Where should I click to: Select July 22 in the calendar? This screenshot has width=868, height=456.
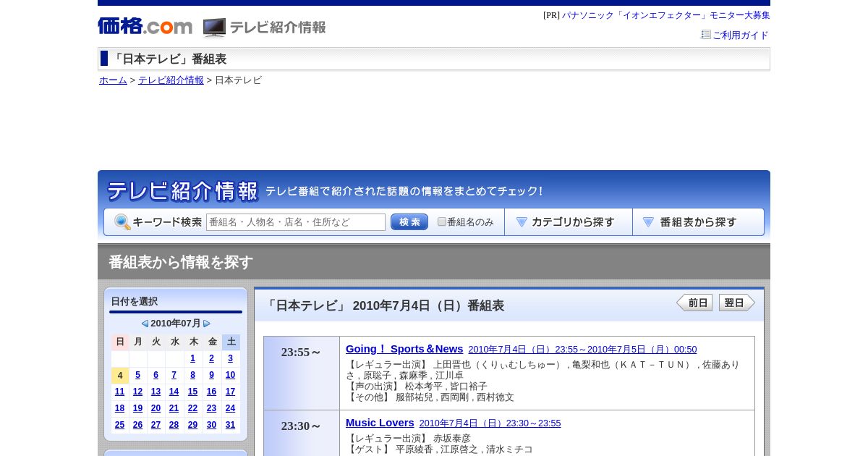[192, 408]
